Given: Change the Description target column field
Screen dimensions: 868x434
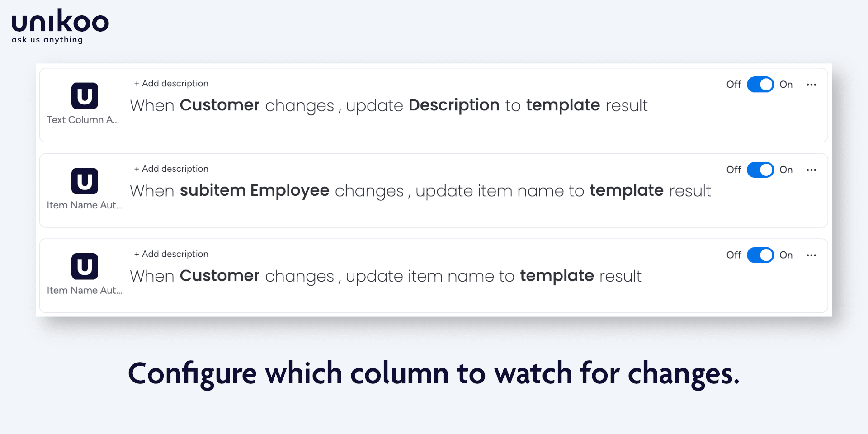Looking at the screenshot, I should [x=454, y=105].
